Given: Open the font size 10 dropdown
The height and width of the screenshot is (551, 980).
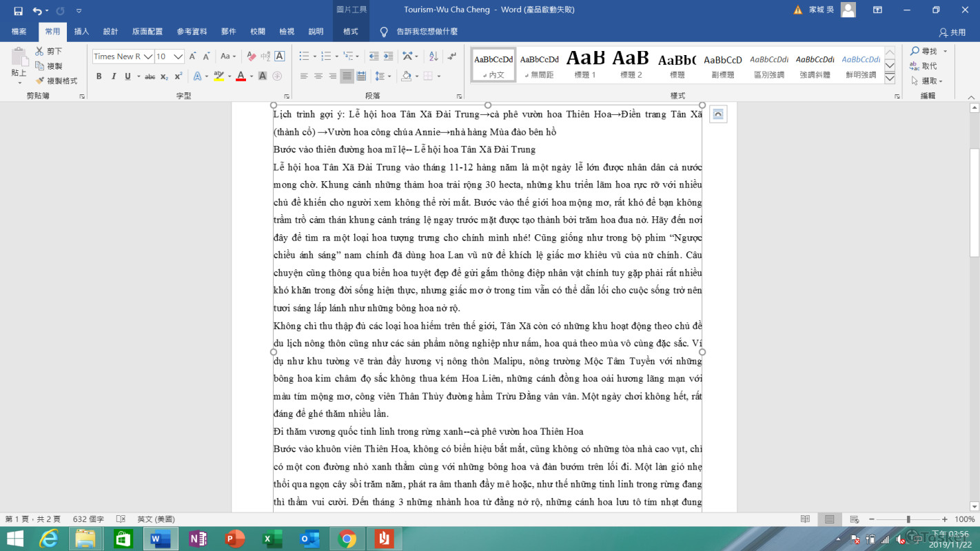Looking at the screenshot, I should pyautogui.click(x=178, y=56).
